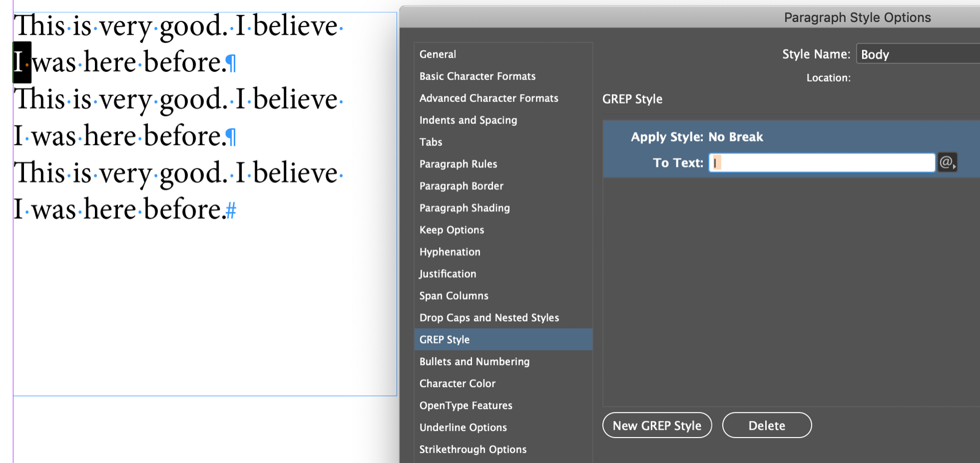
Task: Switch to the Tabs panel
Action: click(x=430, y=142)
